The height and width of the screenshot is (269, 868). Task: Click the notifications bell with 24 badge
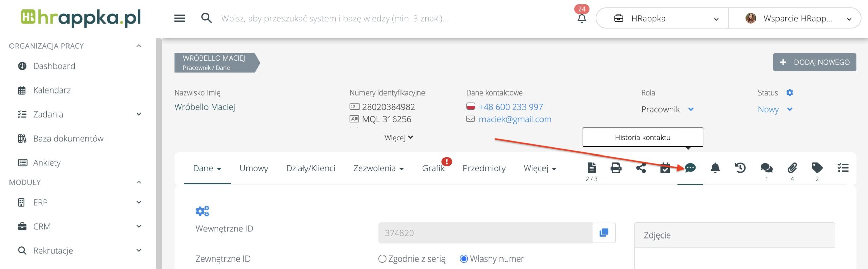coord(581,18)
